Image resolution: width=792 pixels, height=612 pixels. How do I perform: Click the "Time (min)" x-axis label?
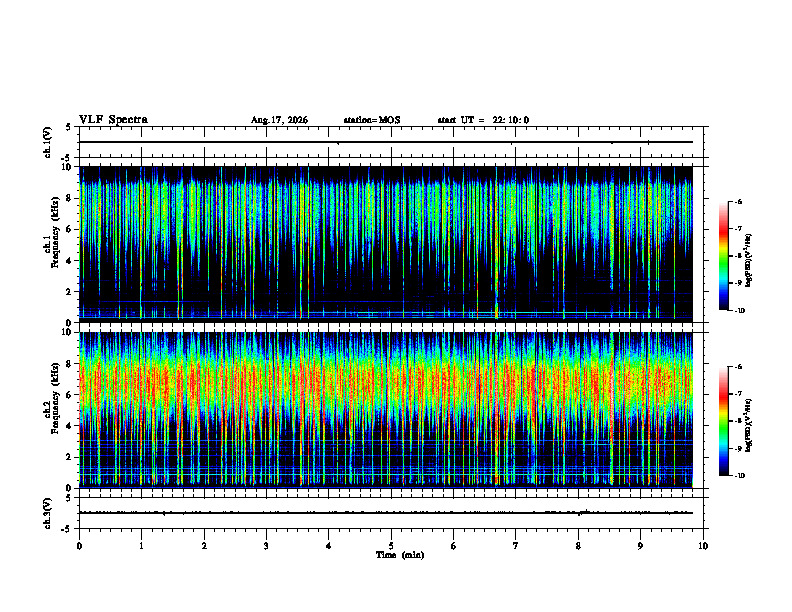400,555
